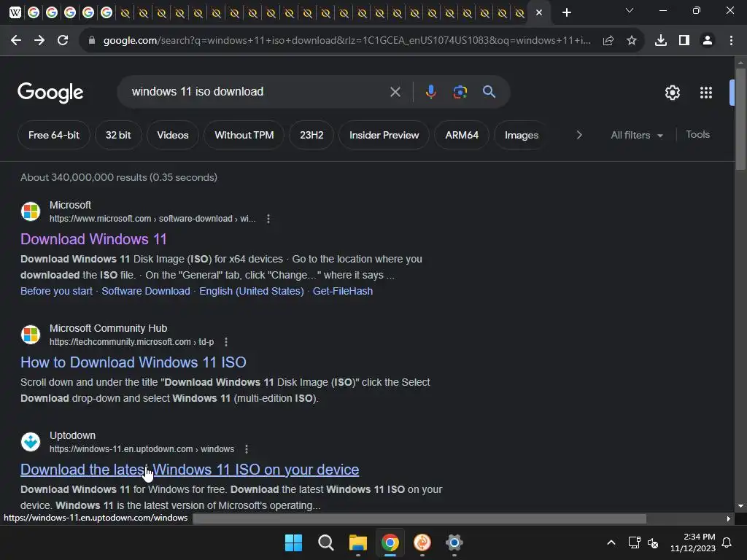Apply the 23H2 filter chip
The width and height of the screenshot is (747, 560).
click(311, 135)
